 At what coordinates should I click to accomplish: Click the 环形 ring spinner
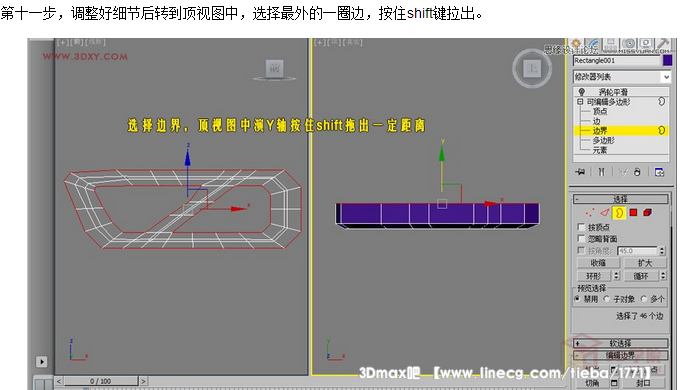coord(617,276)
